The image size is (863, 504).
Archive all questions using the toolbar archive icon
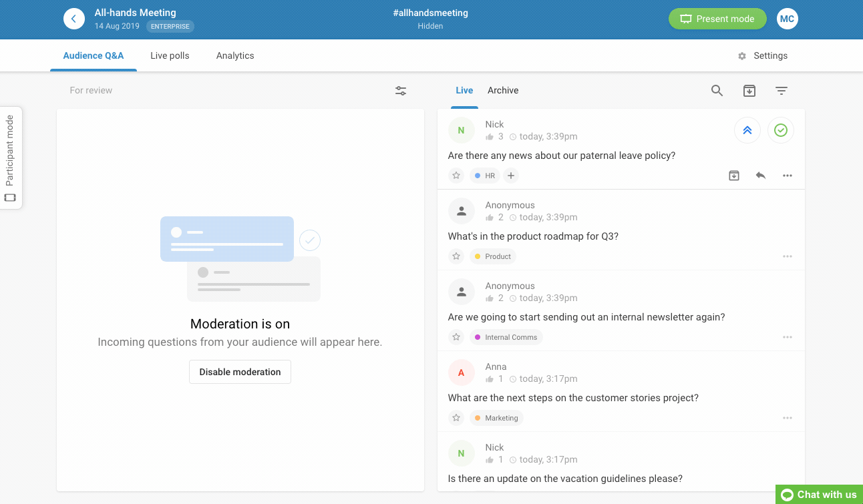click(749, 91)
